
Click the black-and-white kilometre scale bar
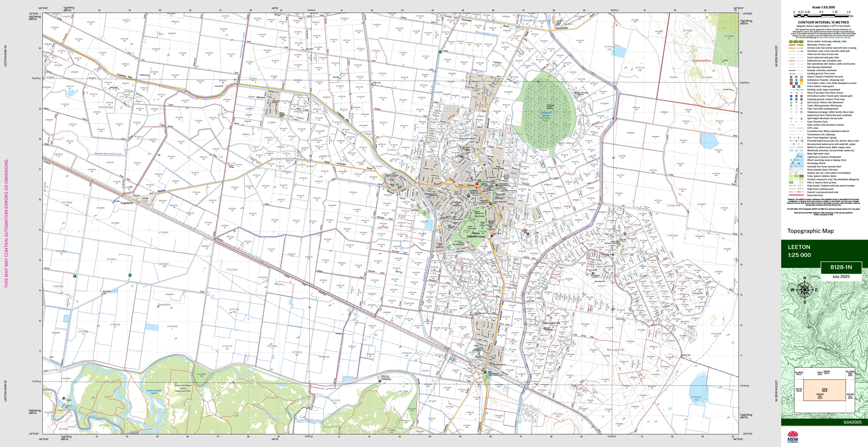[821, 16]
